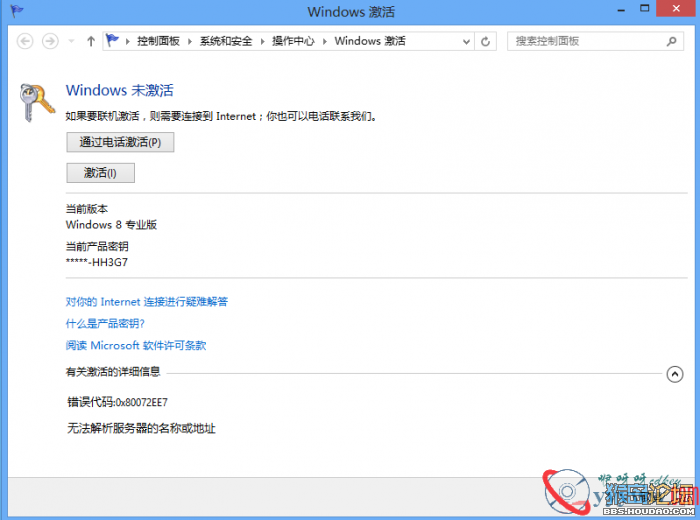Navigate up one level with up arrow

[91, 42]
